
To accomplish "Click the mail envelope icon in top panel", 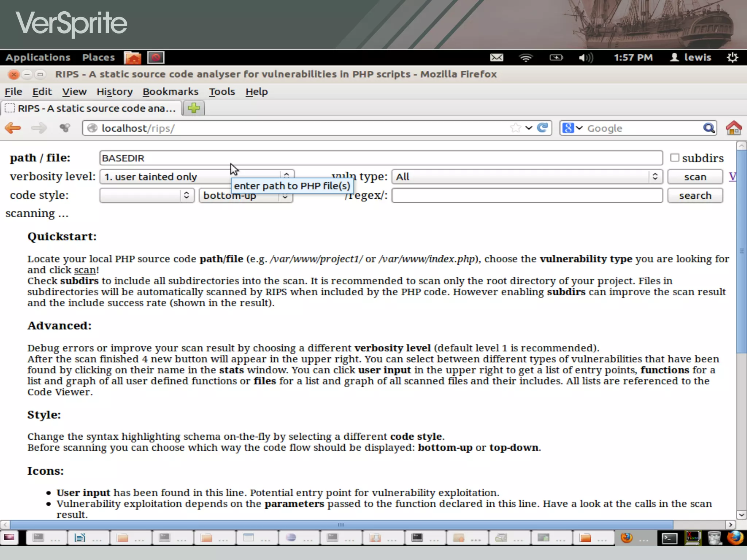I will (496, 58).
